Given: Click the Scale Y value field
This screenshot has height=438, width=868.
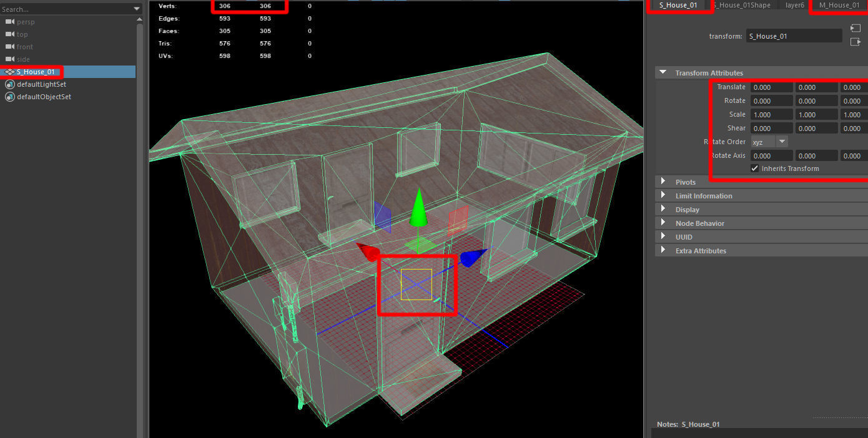Looking at the screenshot, I should pos(816,115).
